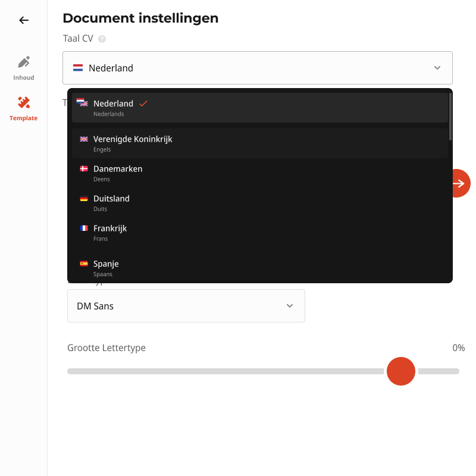Image resolution: width=476 pixels, height=476 pixels.
Task: Click the red checkmark beside Nederland
Action: pyautogui.click(x=143, y=104)
